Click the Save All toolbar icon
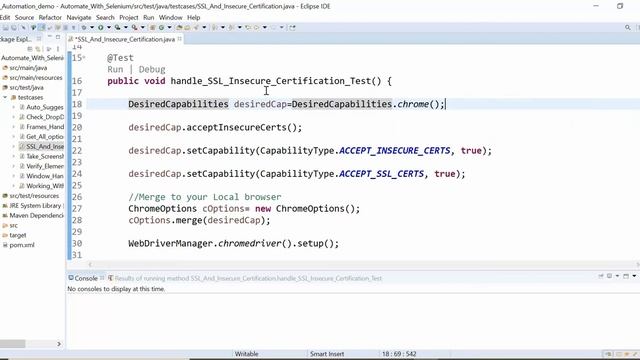Viewport: 640px width, 360px height. [14, 27]
